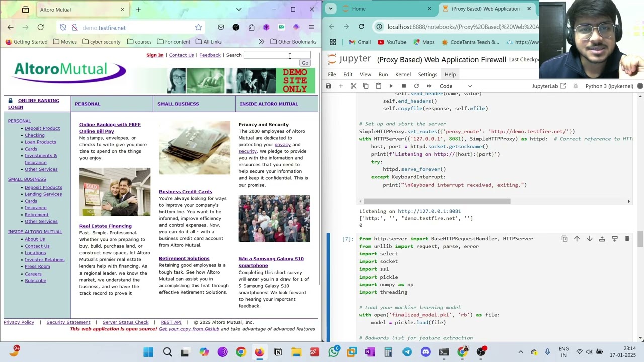The width and height of the screenshot is (644, 362).
Task: Duplicate cell 7 with the copy icon
Action: [564, 239]
